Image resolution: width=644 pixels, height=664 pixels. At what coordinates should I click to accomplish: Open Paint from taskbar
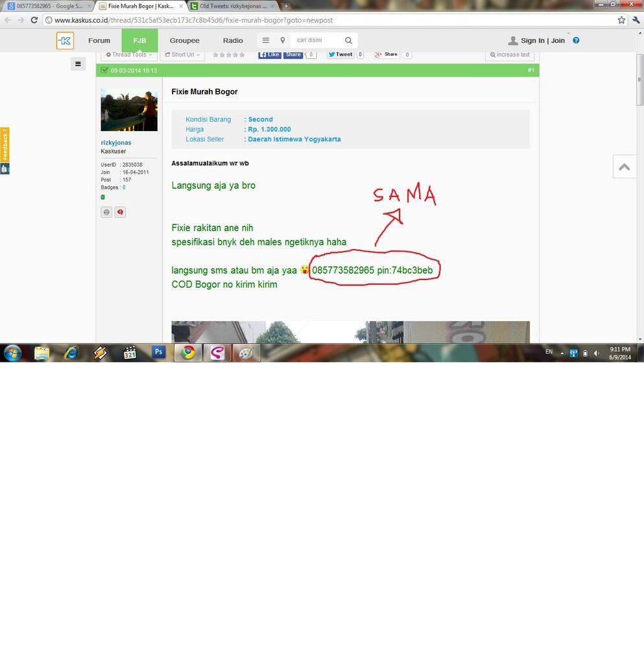click(x=246, y=353)
